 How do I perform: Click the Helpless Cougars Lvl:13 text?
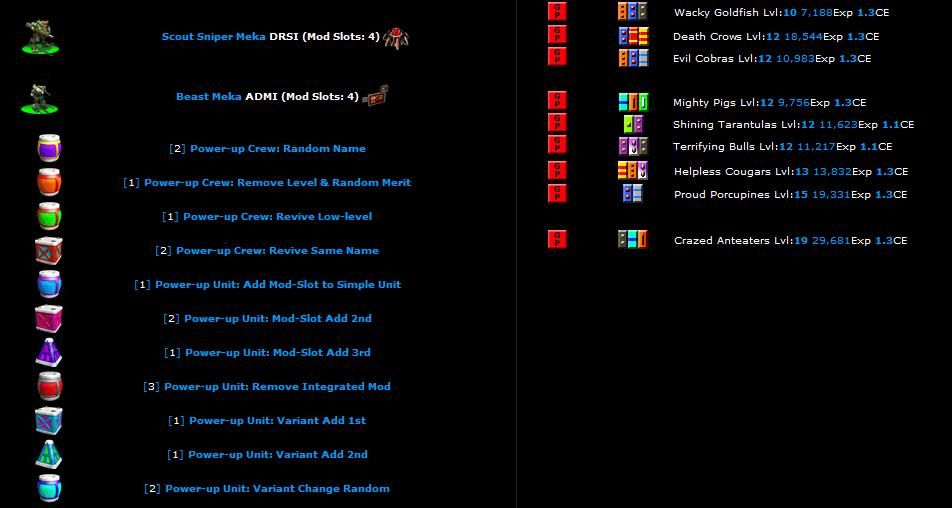pos(741,172)
